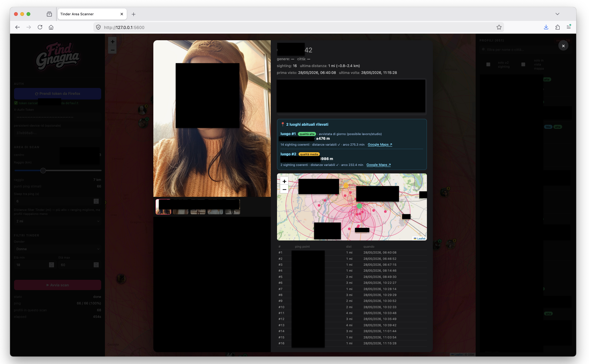Go forward in browser history
589x364 pixels.
tap(29, 27)
